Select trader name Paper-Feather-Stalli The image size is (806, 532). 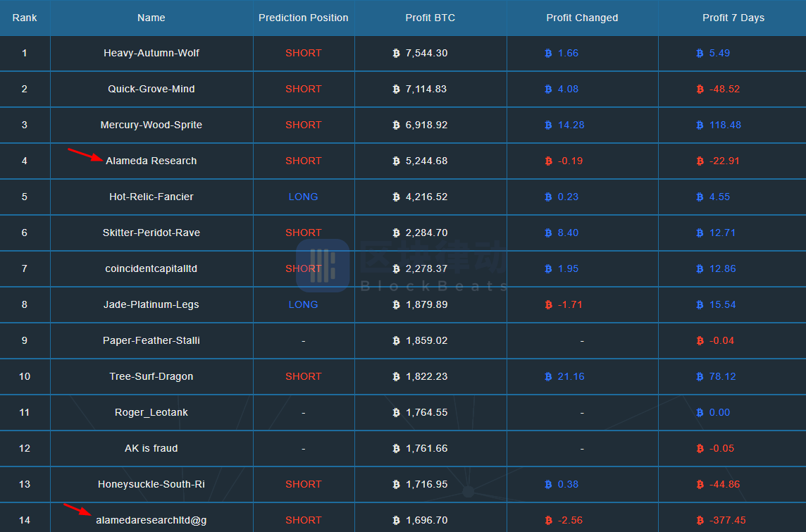151,341
